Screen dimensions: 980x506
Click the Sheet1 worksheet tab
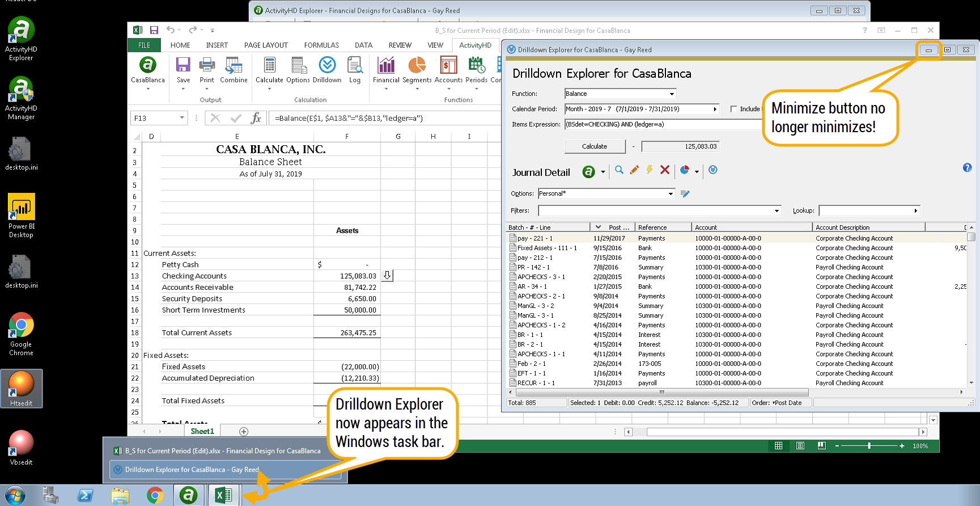click(202, 432)
